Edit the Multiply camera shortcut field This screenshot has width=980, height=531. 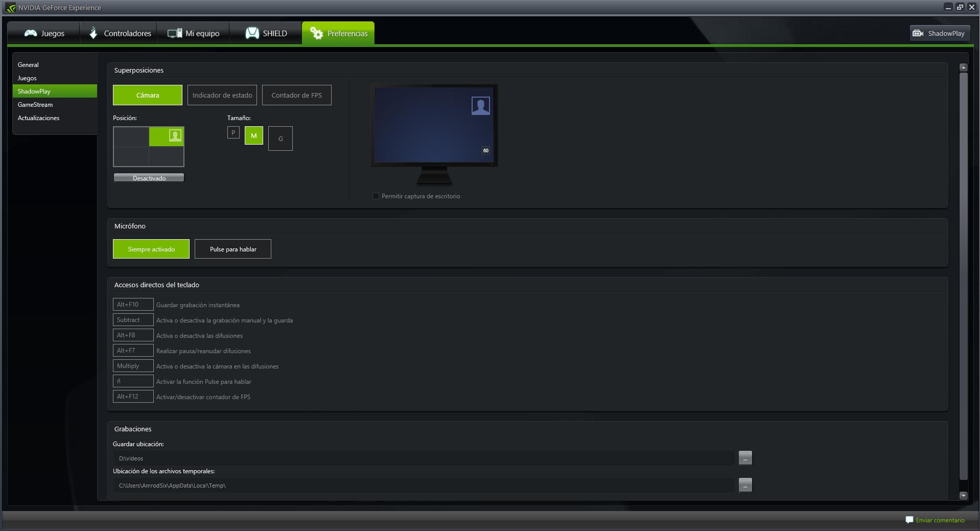(x=133, y=366)
